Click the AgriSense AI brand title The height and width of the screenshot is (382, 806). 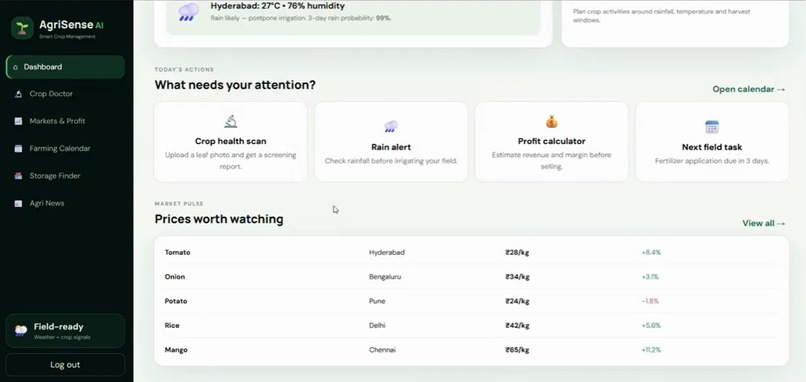[x=71, y=25]
